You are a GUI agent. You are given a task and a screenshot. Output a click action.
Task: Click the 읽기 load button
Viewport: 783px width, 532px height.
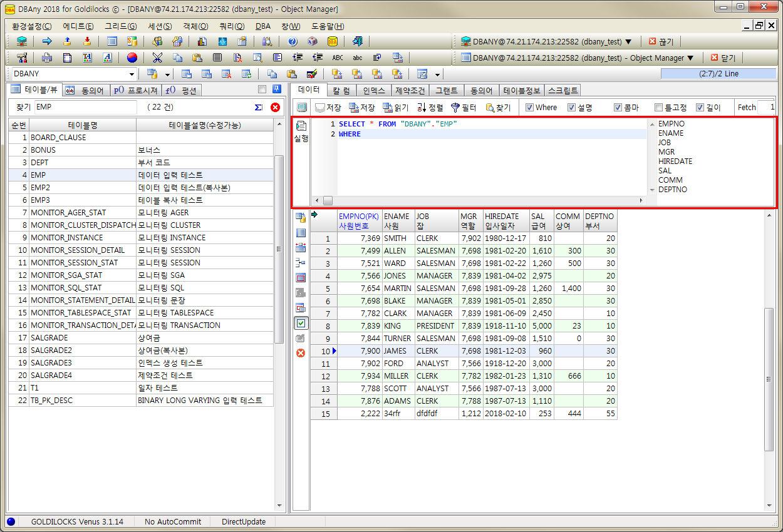[x=396, y=107]
